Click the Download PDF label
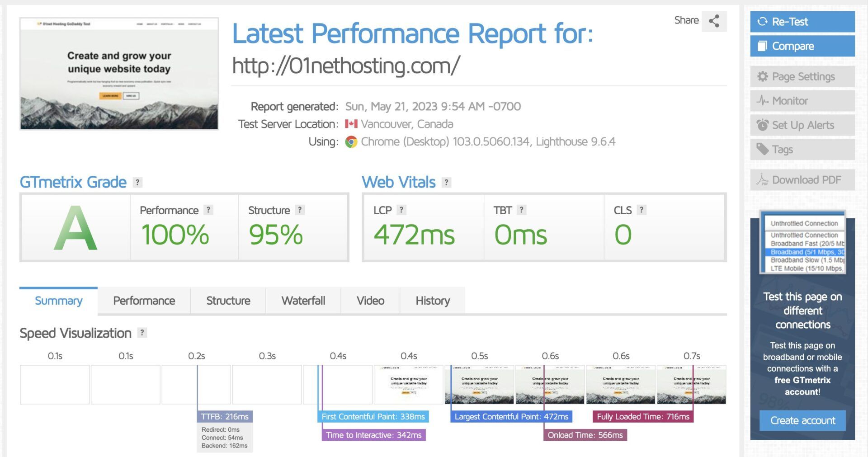This screenshot has width=868, height=457. [807, 180]
